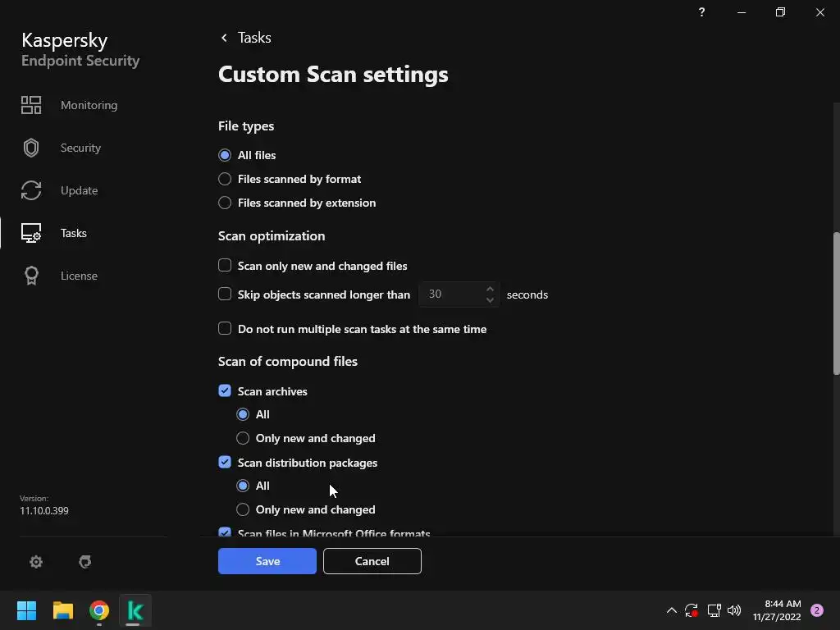This screenshot has height=630, width=840.
Task: Click the Update refresh arrows icon
Action: pyautogui.click(x=31, y=190)
